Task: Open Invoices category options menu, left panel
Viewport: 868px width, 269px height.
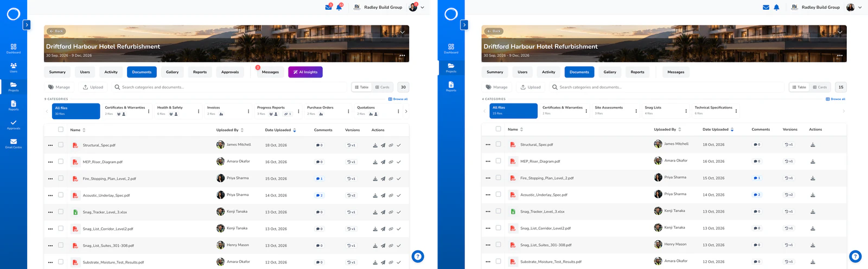Action: pos(248,111)
